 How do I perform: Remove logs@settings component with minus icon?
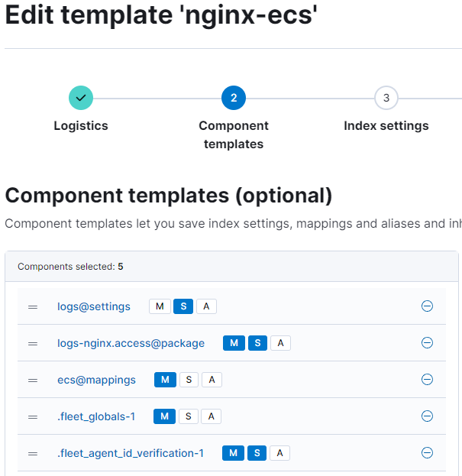[428, 306]
